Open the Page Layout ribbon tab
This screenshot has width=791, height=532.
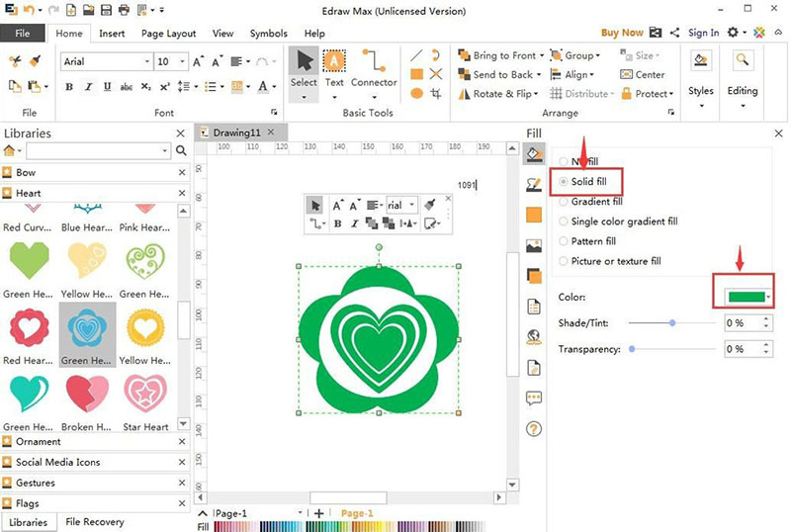pyautogui.click(x=168, y=33)
